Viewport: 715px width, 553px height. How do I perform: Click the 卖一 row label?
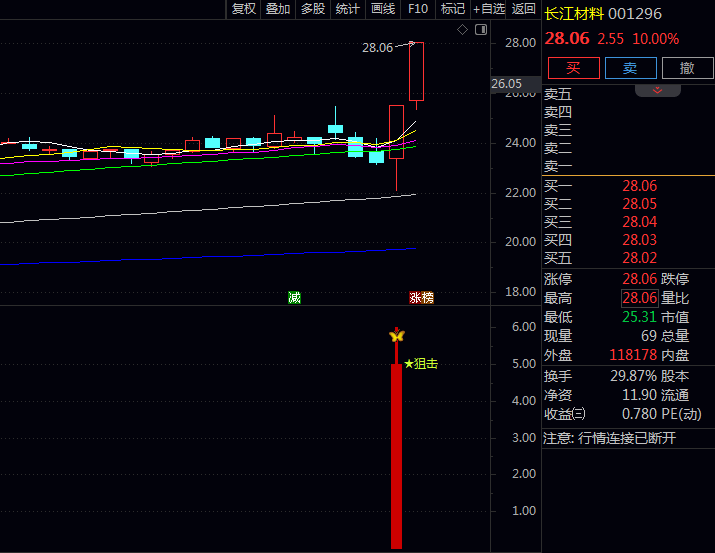[558, 166]
